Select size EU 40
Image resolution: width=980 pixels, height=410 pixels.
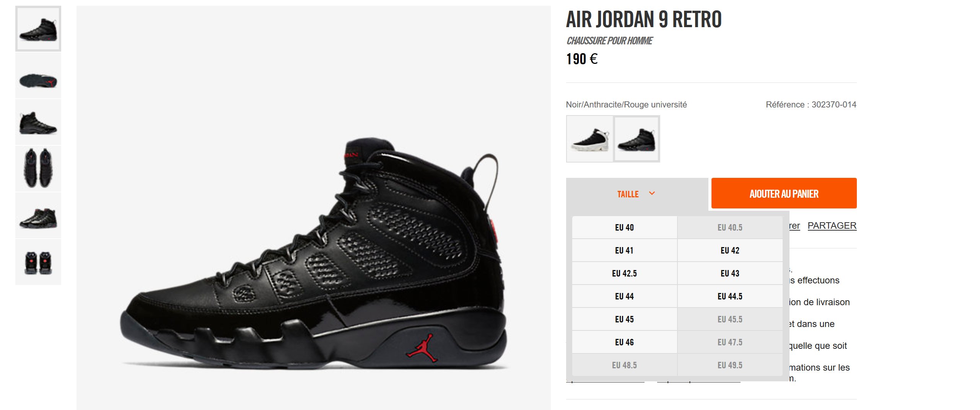(625, 228)
